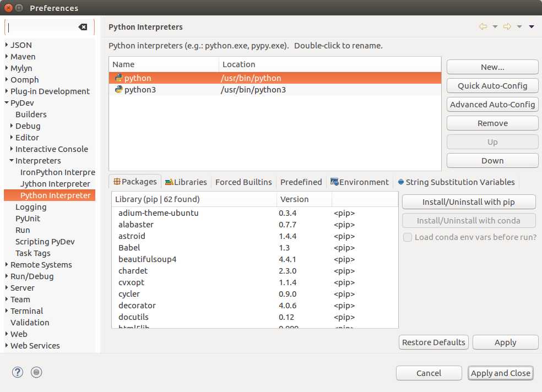Expand the Team tree node
The height and width of the screenshot is (392, 542).
point(7,299)
